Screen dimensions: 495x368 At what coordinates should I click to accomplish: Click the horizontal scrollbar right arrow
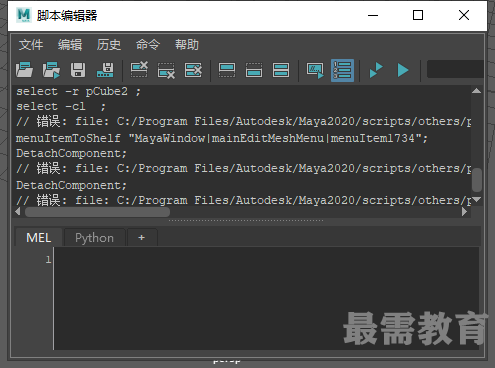[464, 212]
